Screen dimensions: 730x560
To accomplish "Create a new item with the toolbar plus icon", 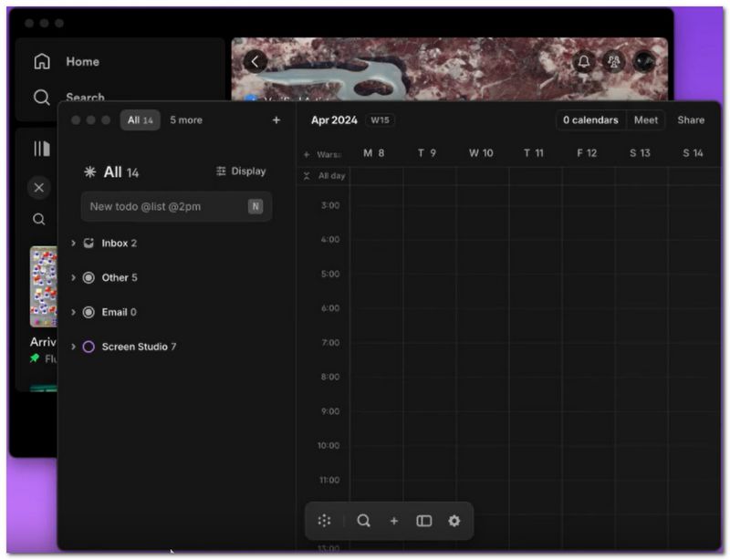I will tap(393, 521).
